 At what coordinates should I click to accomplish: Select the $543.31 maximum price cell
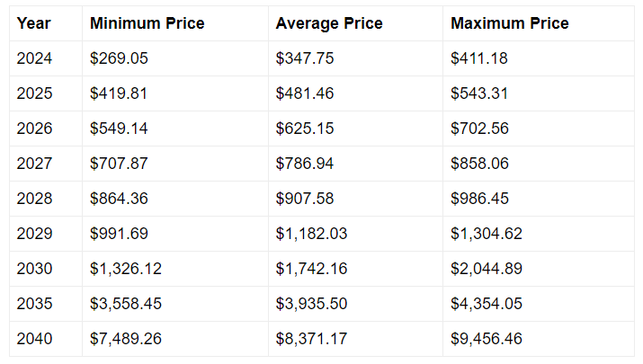(479, 93)
